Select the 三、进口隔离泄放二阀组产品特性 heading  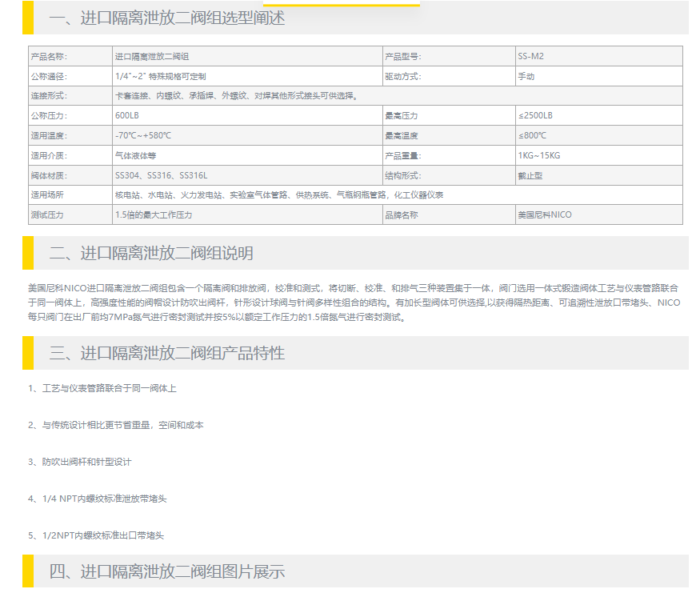166,353
